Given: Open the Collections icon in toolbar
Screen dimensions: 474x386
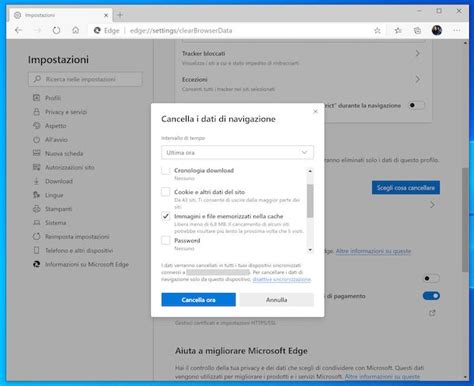Looking at the screenshot, I should [417, 31].
